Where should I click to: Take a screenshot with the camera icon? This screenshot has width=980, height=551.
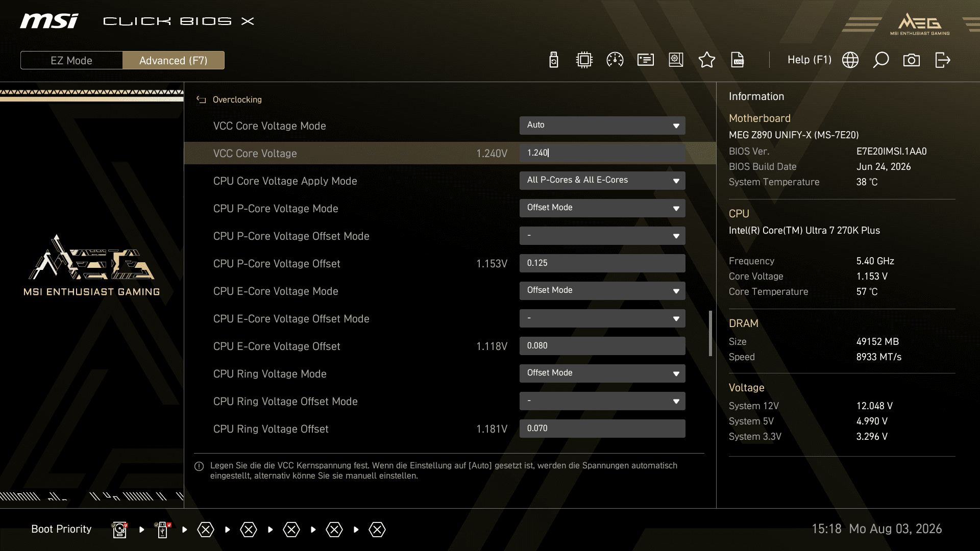912,60
